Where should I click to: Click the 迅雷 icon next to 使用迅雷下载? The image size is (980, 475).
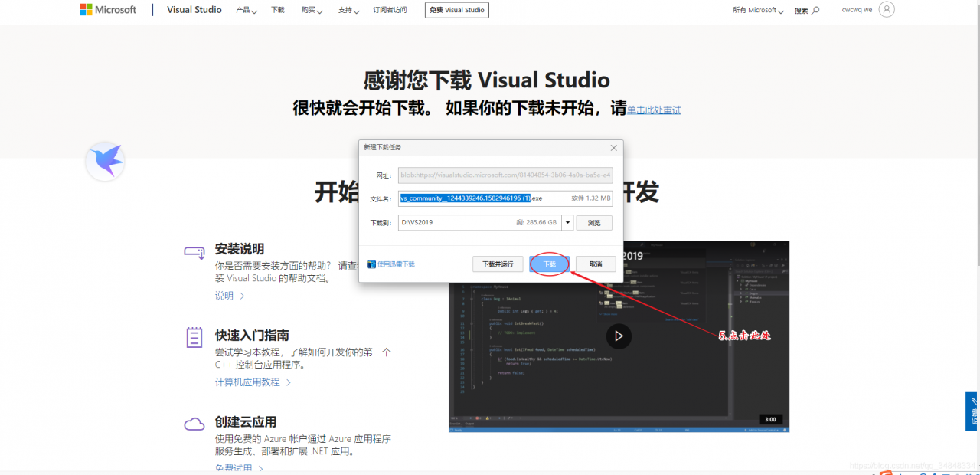pos(371,264)
